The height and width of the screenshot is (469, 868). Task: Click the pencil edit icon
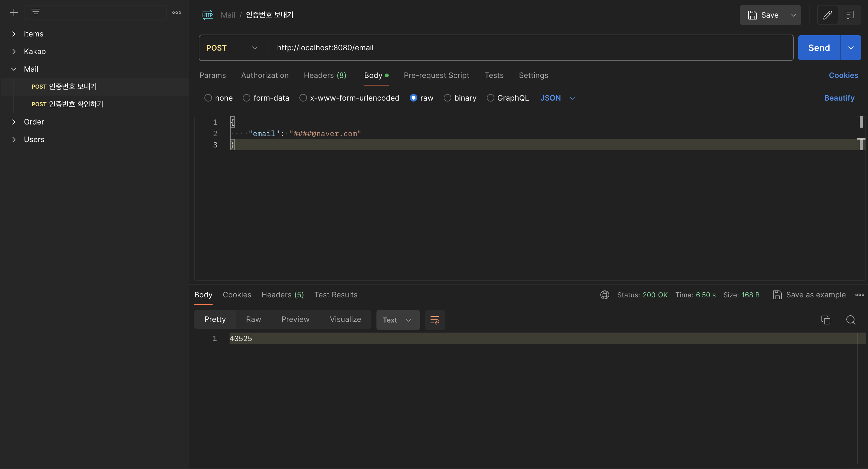coord(827,15)
